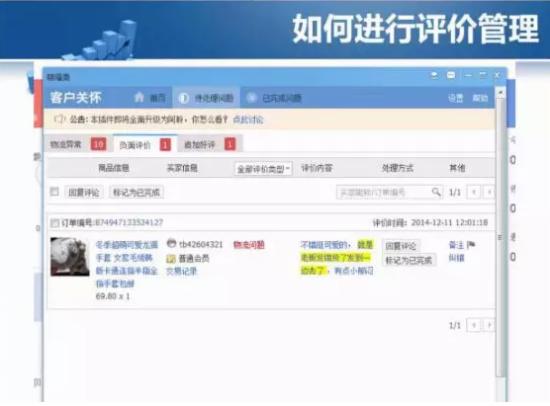Click the magnifier search icon
Viewport: 550px width, 406px height.
click(436, 192)
